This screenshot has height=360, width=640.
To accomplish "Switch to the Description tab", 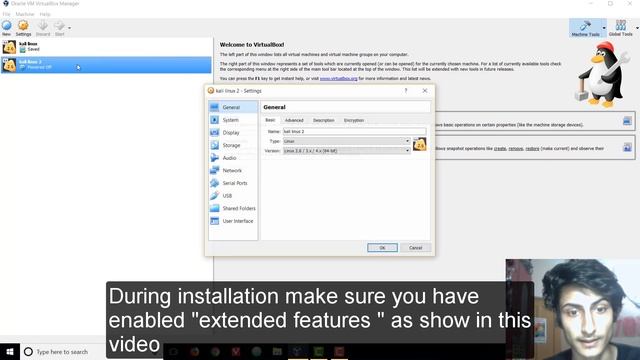I will [x=323, y=120].
